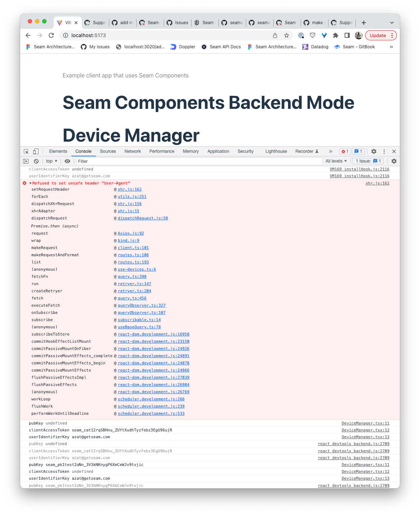Click the blue message count badge
This screenshot has height=515, width=420.
point(358,151)
